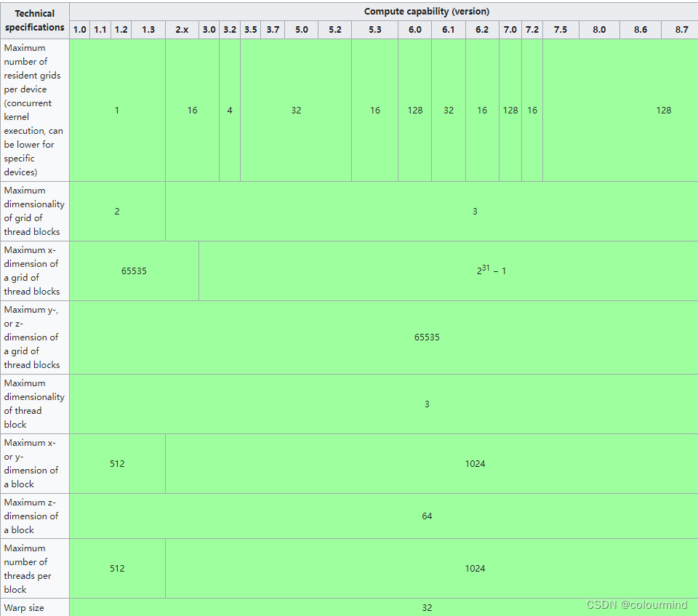Click grid dimensionality value 2
Viewport: 698px width, 616px height.
point(117,211)
